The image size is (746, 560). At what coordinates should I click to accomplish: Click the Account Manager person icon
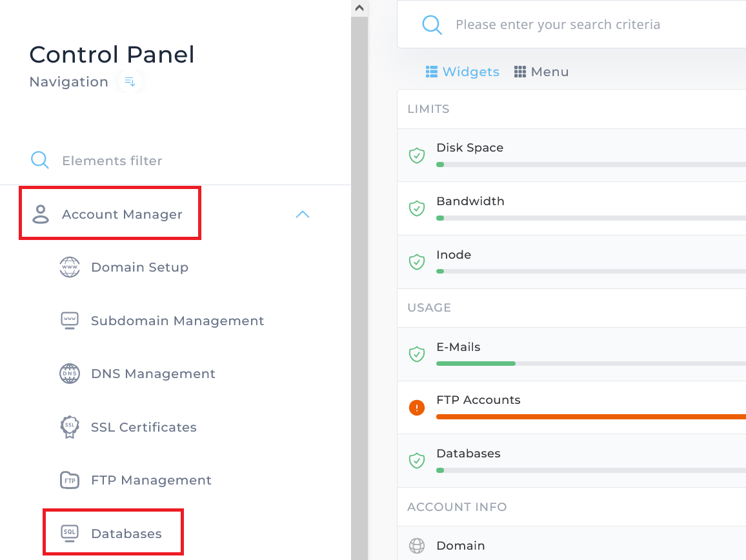tap(41, 214)
